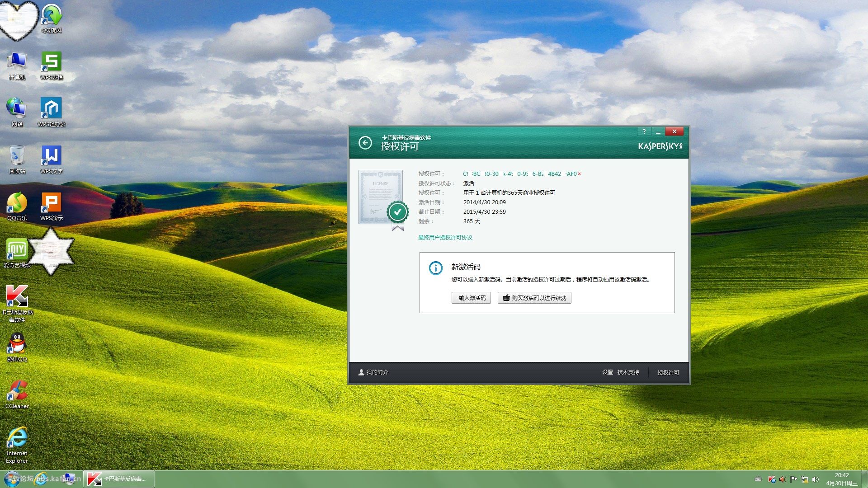Launch CCleaner desktop shortcut

(17, 394)
